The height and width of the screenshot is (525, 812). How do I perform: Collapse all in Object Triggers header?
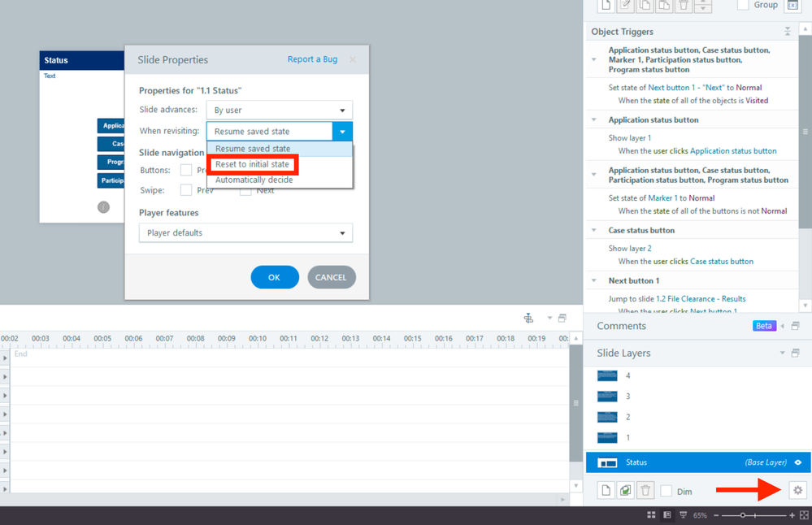point(788,31)
